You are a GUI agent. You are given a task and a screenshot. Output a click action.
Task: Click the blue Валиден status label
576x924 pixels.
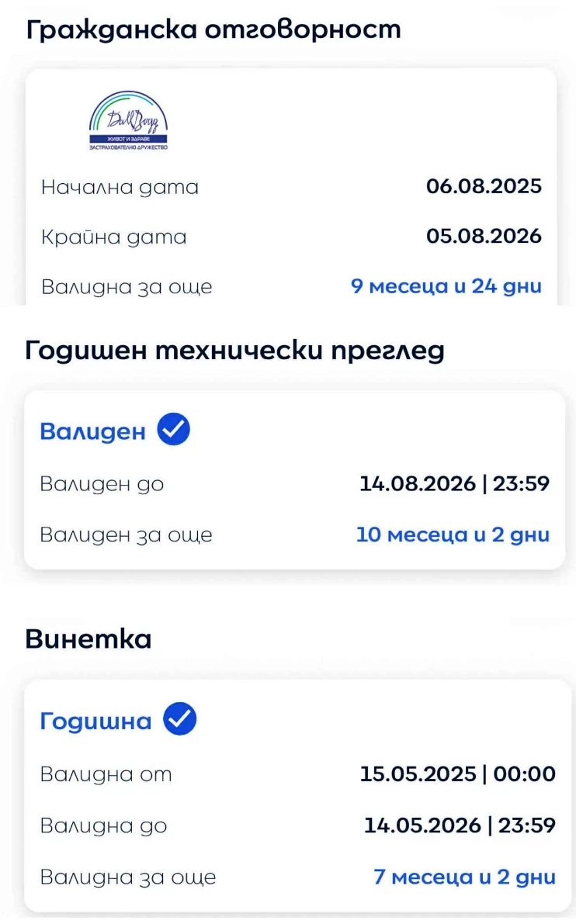pyautogui.click(x=92, y=431)
